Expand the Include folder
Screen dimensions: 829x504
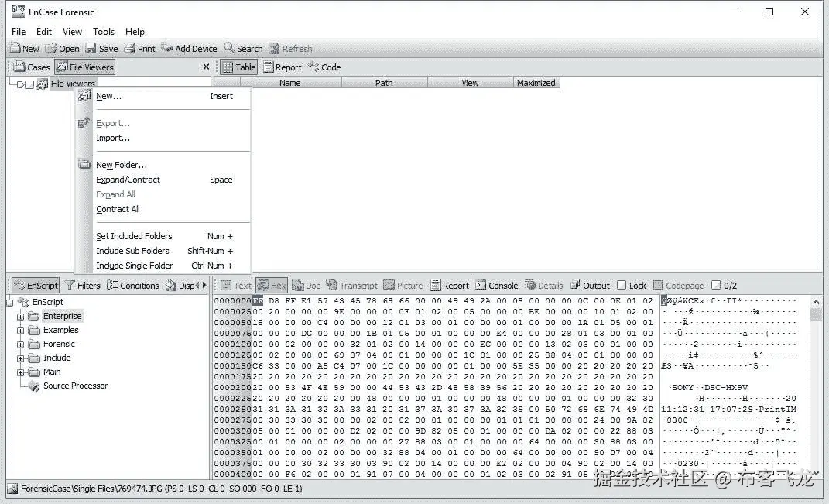[x=20, y=358]
